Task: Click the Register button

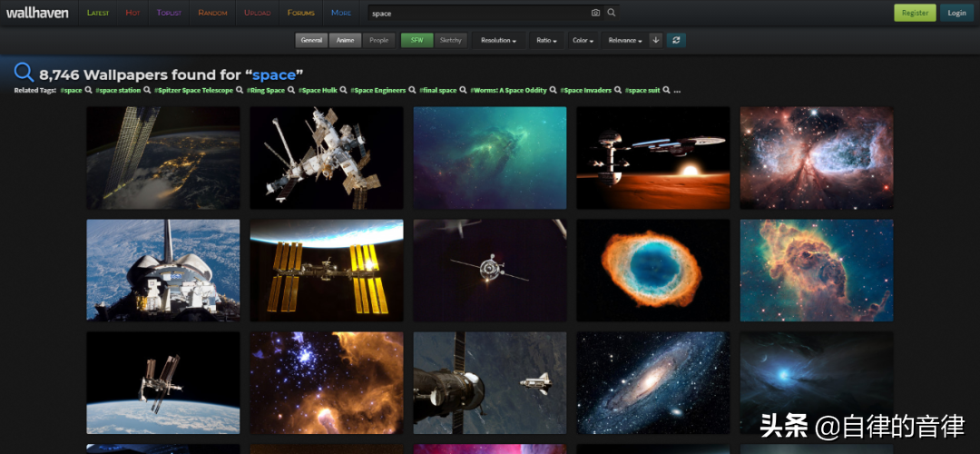Action: coord(915,13)
